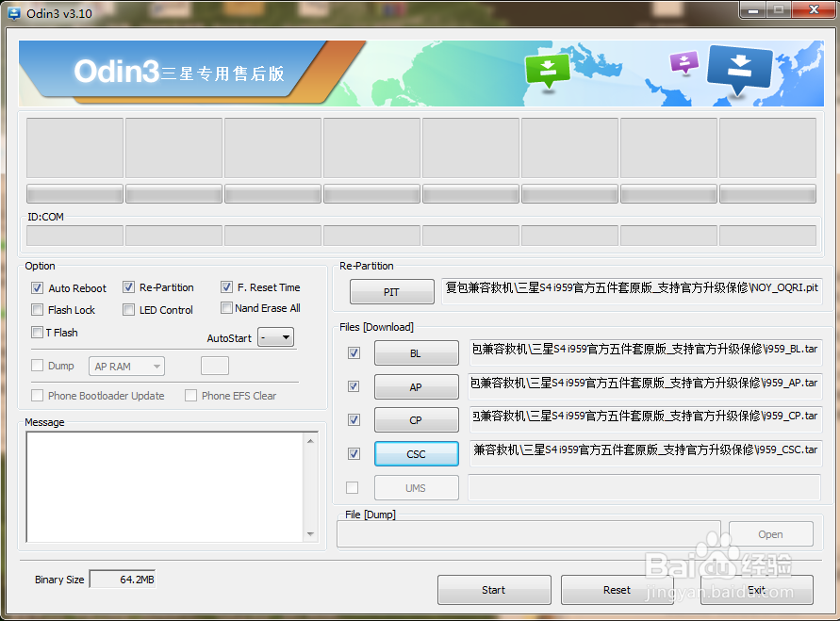Screen dimensions: 840x621
Task: Click the Odin3 title bar app icon
Action: pyautogui.click(x=14, y=13)
